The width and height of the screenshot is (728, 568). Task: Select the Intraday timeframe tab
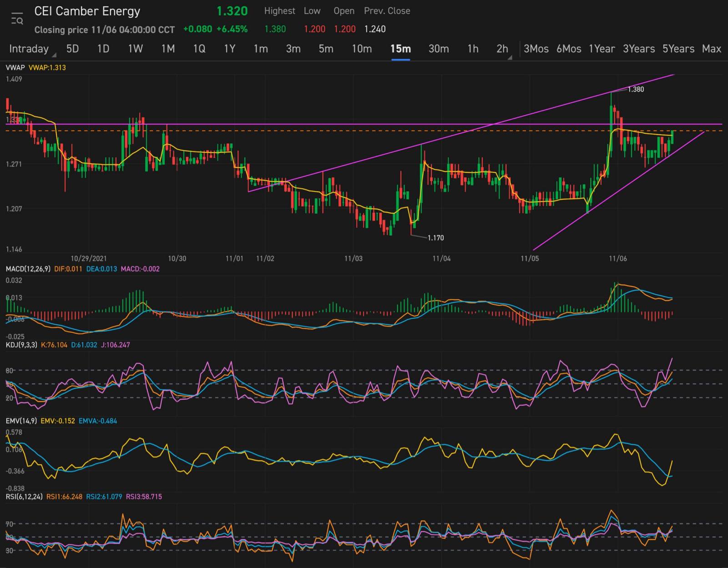29,49
